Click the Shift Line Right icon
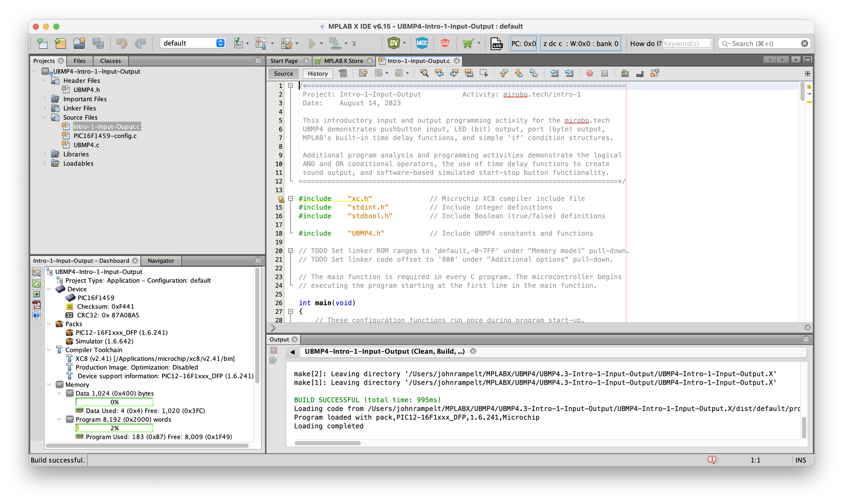This screenshot has width=843, height=504. [570, 73]
